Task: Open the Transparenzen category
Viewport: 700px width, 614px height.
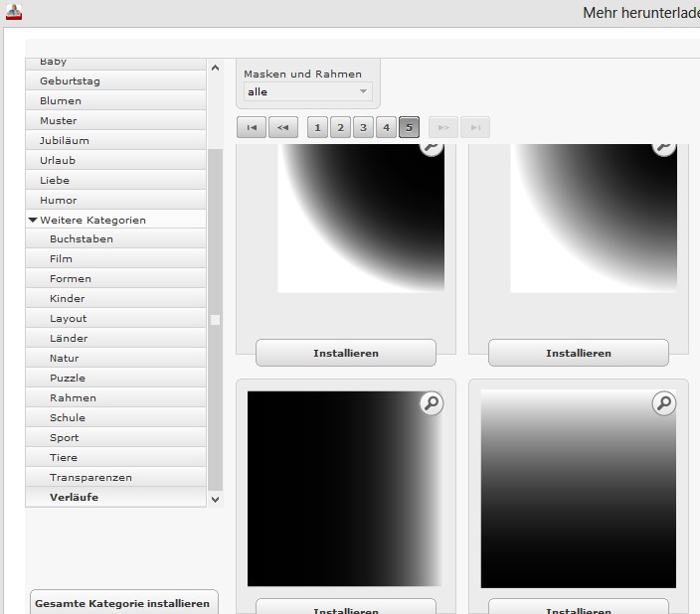Action: (90, 477)
